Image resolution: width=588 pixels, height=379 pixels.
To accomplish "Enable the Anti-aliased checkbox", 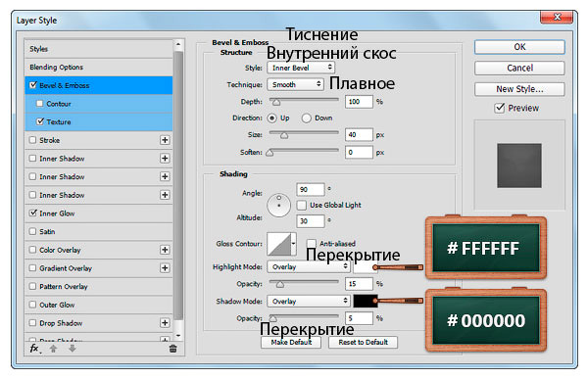I will tap(311, 243).
